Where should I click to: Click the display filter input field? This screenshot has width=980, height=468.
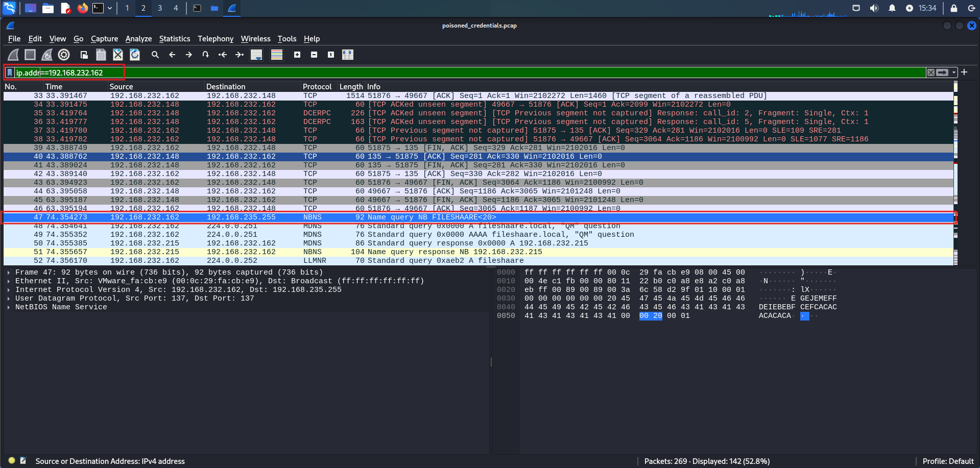click(x=460, y=72)
